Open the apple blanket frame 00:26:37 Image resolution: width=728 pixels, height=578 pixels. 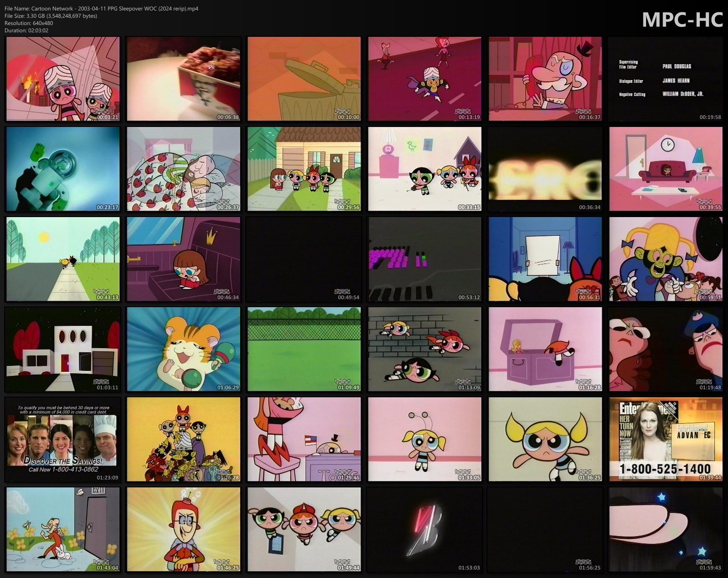tap(183, 169)
